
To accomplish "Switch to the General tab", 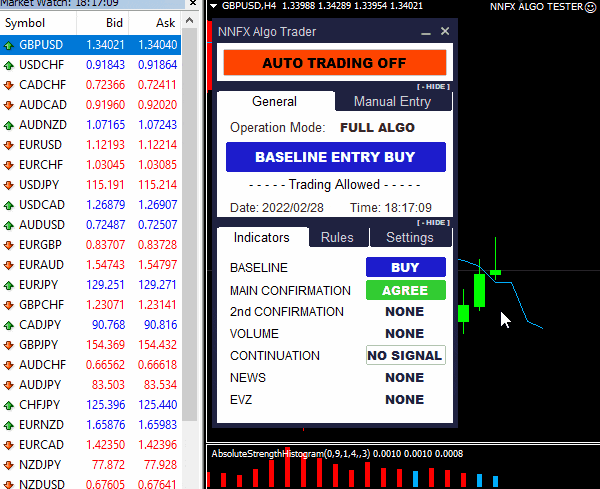I will 274,101.
